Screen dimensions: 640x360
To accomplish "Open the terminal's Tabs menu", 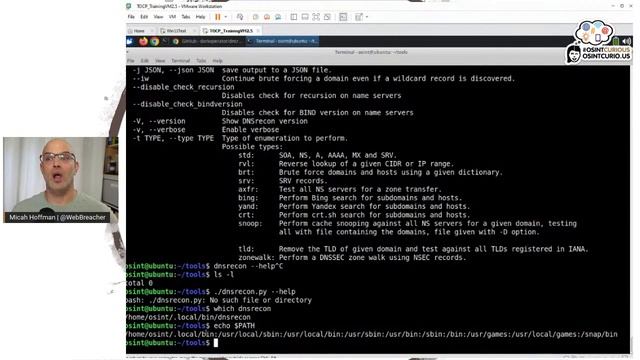I will coord(201,61).
